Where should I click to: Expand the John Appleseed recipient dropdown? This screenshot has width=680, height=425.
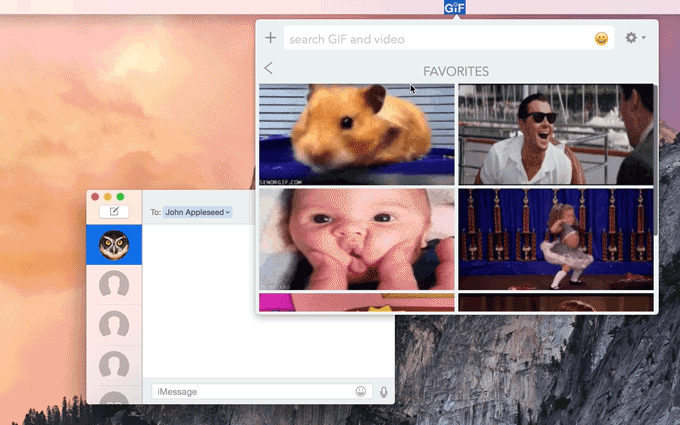pos(198,212)
